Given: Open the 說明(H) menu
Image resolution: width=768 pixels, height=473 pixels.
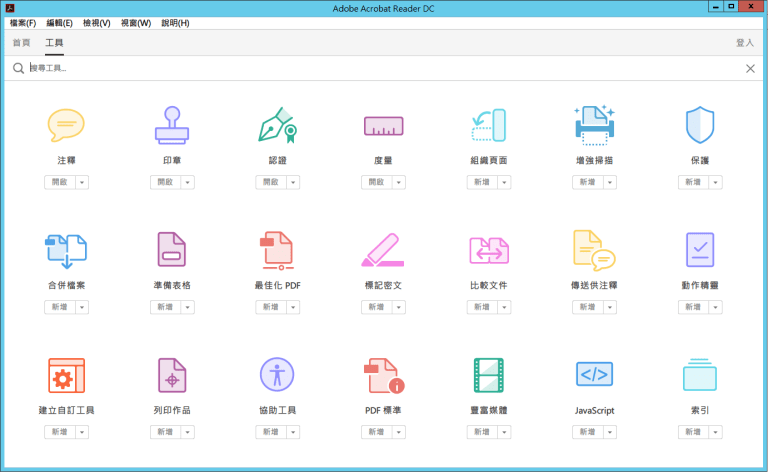Looking at the screenshot, I should click(x=175, y=23).
